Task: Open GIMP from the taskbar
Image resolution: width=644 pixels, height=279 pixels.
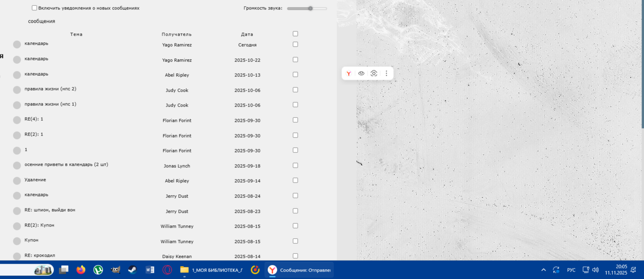Action: pos(115,270)
